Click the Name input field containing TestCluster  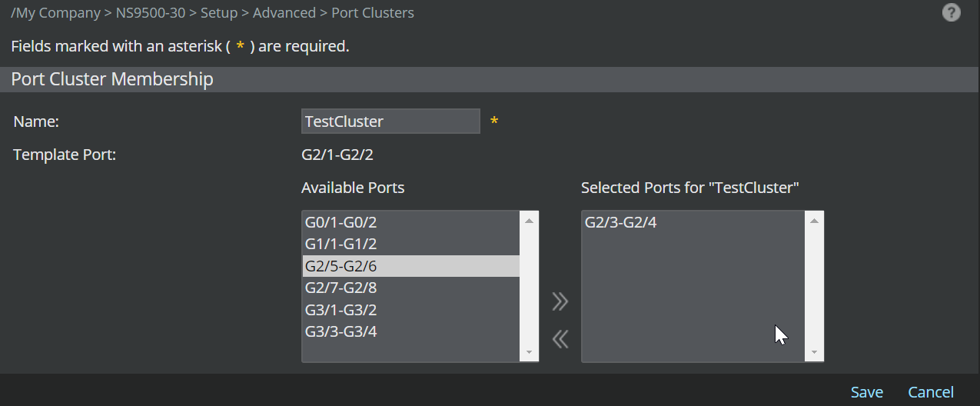coord(390,121)
